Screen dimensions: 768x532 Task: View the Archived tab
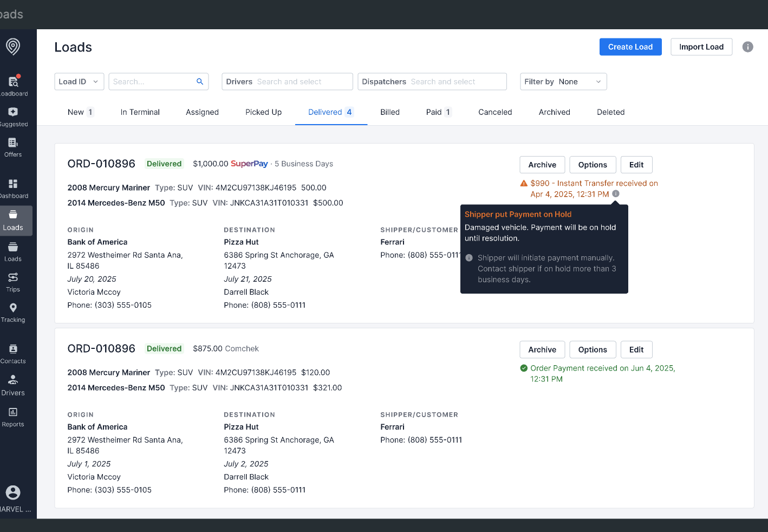click(555, 112)
